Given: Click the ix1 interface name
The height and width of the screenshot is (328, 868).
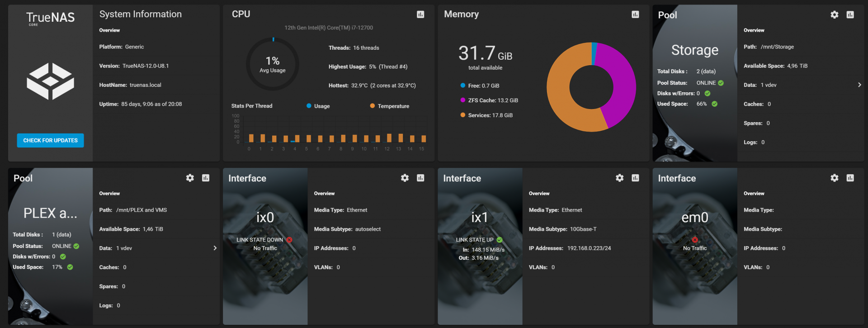Looking at the screenshot, I should point(480,218).
